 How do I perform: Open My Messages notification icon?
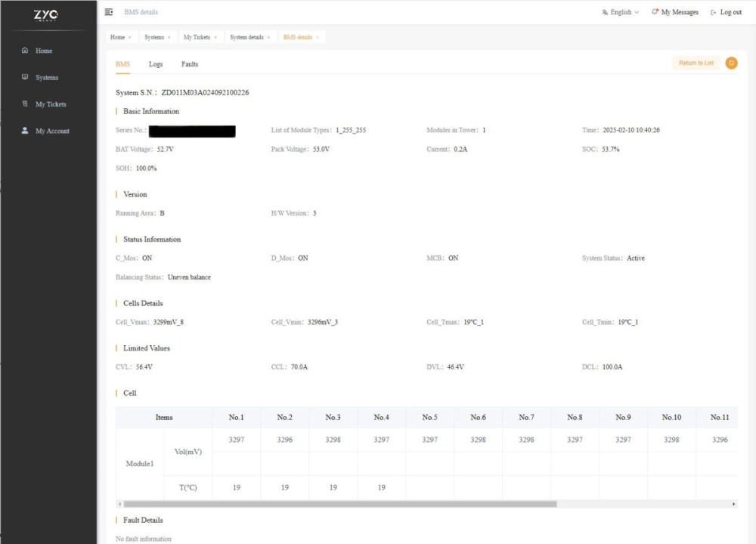click(655, 12)
